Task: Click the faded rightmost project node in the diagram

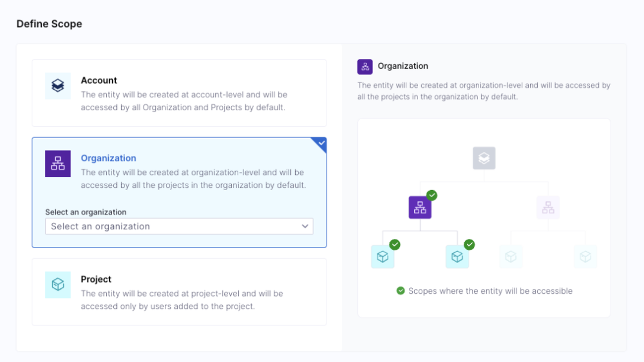Action: (586, 257)
